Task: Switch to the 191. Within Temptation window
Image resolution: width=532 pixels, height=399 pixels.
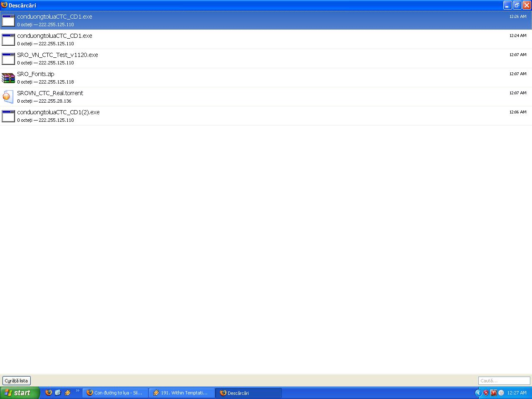Action: (182, 393)
